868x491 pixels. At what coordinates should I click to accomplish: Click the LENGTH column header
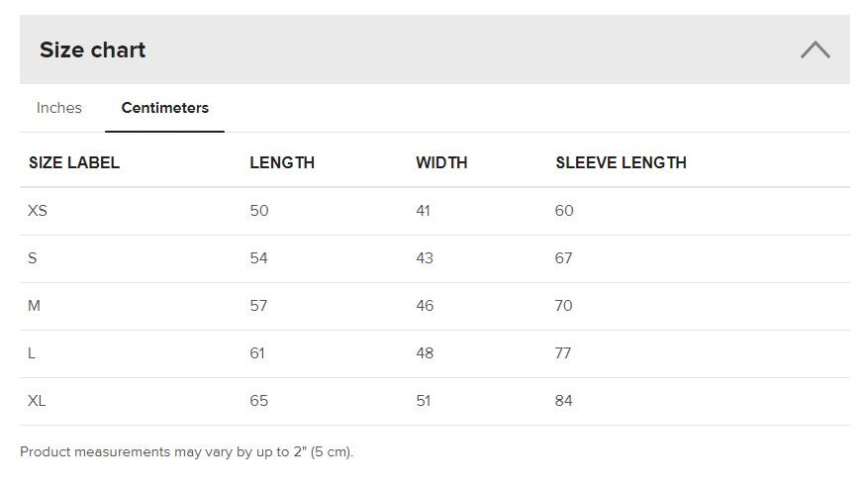(282, 162)
